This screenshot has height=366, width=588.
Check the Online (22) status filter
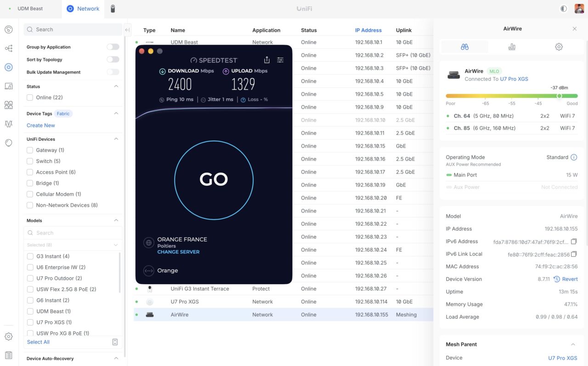pyautogui.click(x=30, y=97)
